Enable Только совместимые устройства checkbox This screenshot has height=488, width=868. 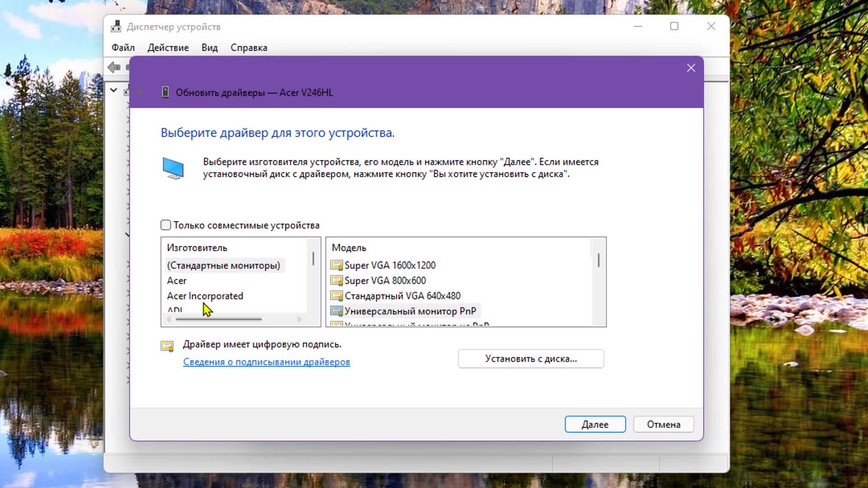click(166, 225)
